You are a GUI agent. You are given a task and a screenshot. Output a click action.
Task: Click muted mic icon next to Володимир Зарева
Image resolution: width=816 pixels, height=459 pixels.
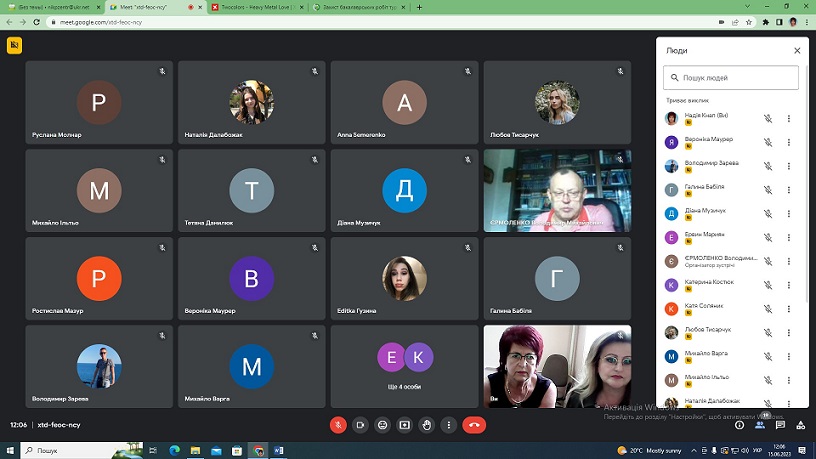point(768,166)
